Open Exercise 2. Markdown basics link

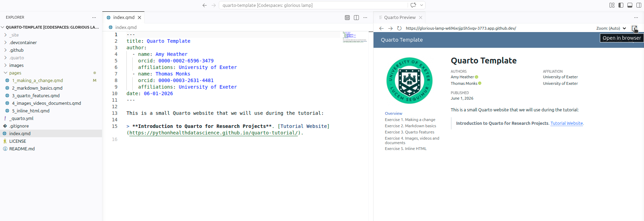tap(410, 126)
